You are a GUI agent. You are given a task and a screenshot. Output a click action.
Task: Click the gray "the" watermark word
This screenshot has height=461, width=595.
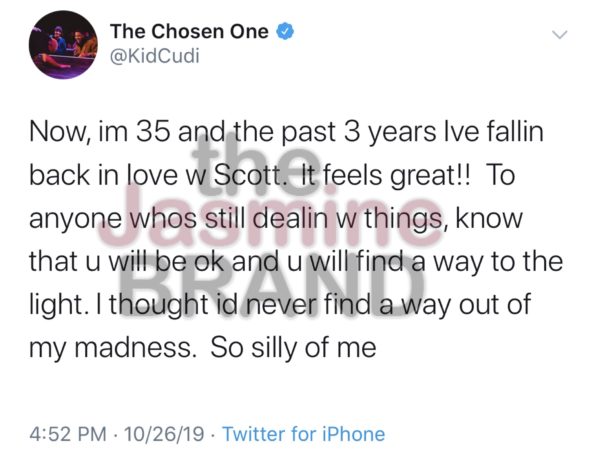pyautogui.click(x=255, y=165)
